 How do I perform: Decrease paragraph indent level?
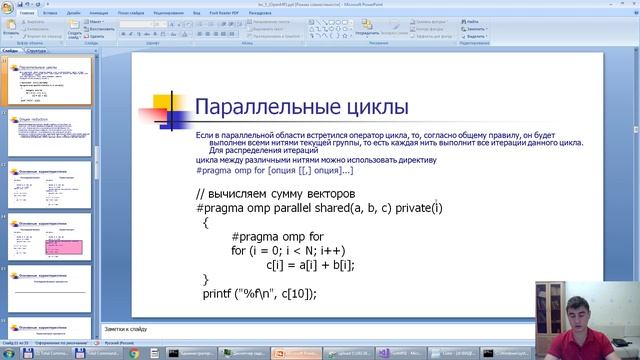coord(224,24)
